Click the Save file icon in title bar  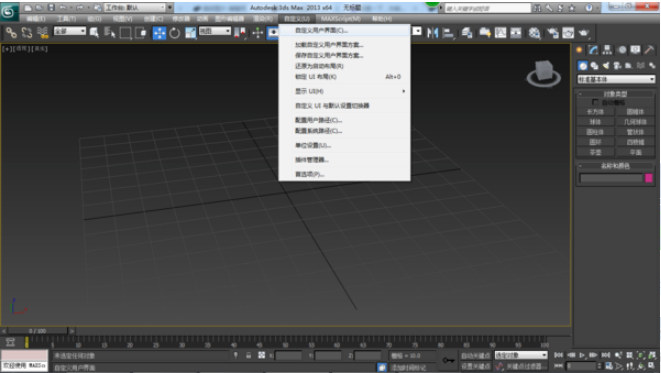(x=51, y=8)
